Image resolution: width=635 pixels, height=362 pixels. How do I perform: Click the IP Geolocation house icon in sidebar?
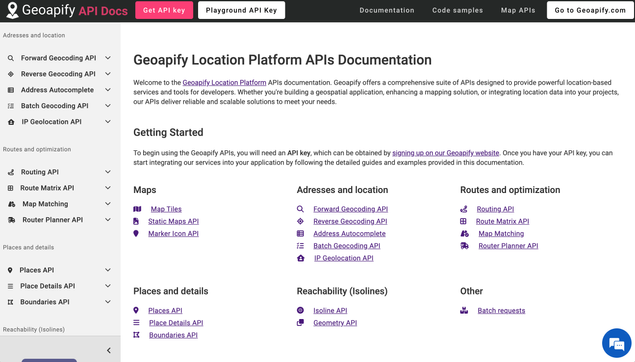11,122
